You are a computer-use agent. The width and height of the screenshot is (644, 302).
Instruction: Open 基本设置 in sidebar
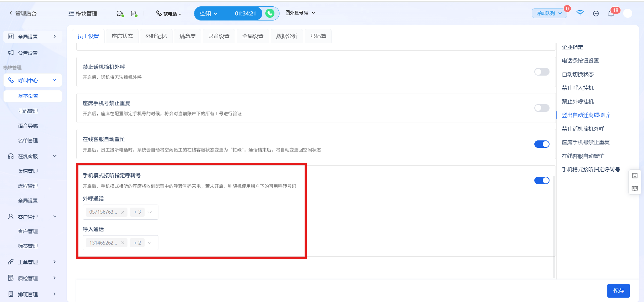[x=33, y=96]
